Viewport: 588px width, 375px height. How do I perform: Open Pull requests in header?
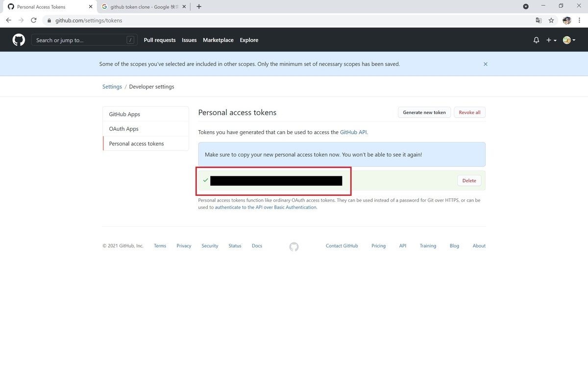(x=160, y=40)
